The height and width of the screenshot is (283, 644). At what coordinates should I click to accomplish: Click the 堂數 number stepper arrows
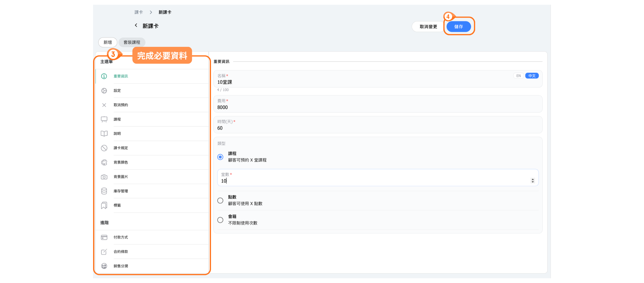coord(532,180)
